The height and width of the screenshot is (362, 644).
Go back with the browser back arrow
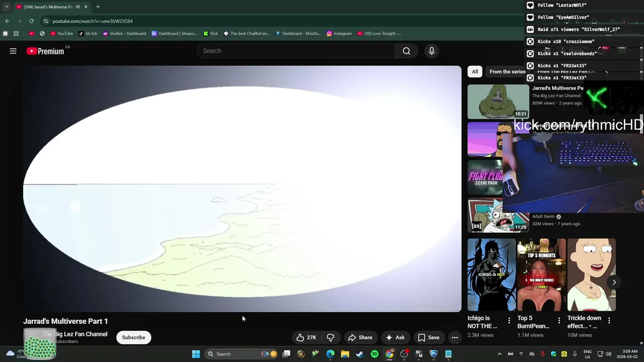coord(7,21)
